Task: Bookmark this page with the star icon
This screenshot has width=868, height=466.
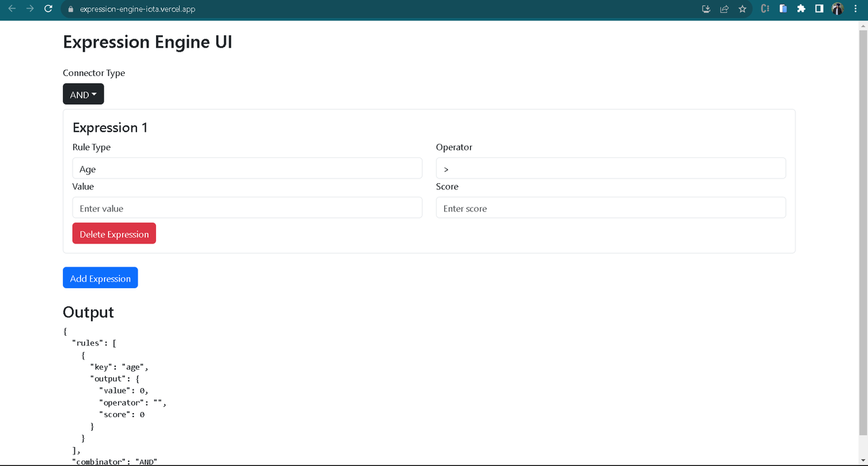Action: pos(743,9)
